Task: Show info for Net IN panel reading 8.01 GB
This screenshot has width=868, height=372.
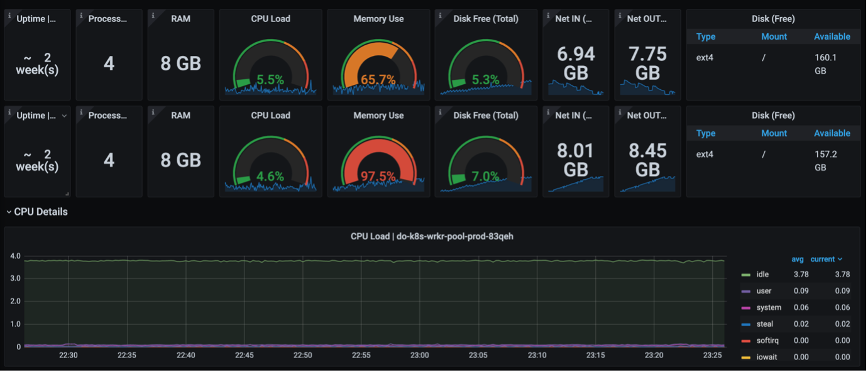Action: [548, 112]
